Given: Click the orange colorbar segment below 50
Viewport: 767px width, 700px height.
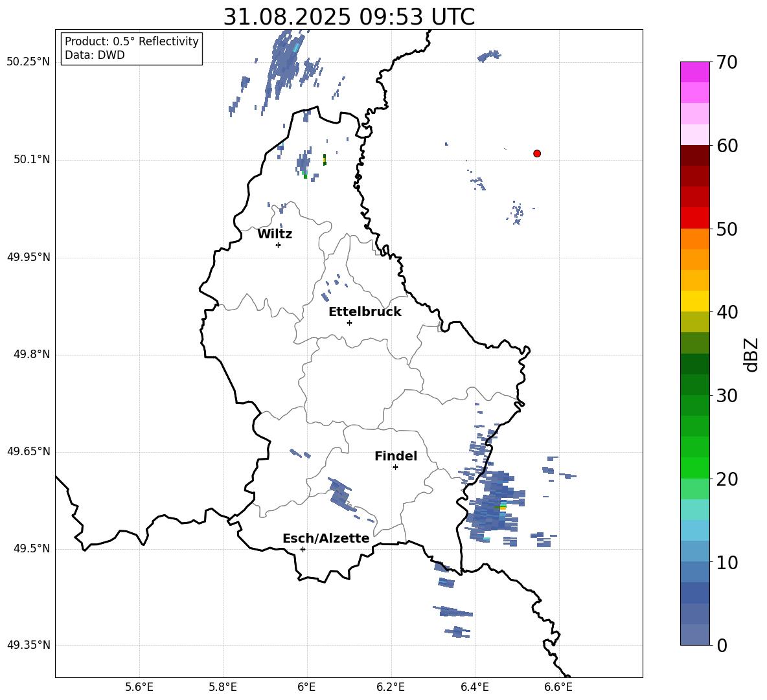Looking at the screenshot, I should pos(695,239).
